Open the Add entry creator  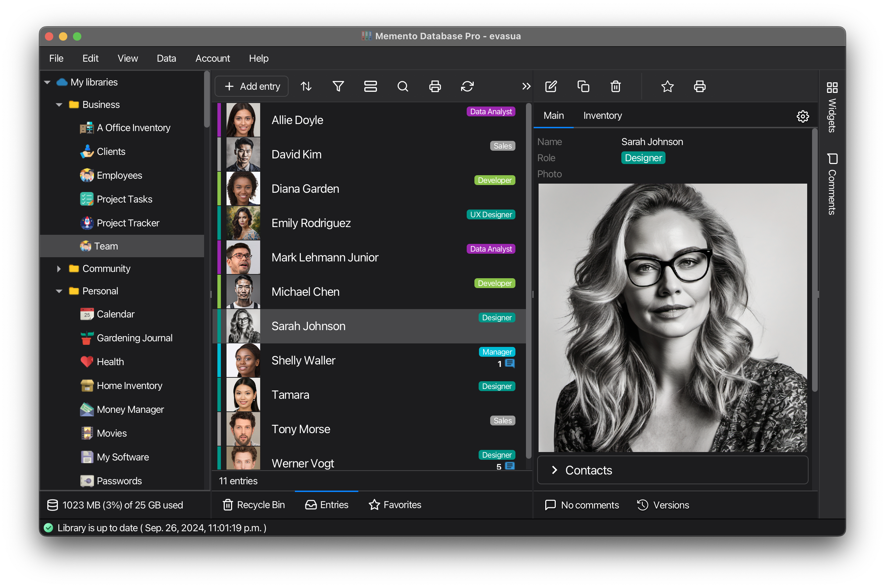251,86
